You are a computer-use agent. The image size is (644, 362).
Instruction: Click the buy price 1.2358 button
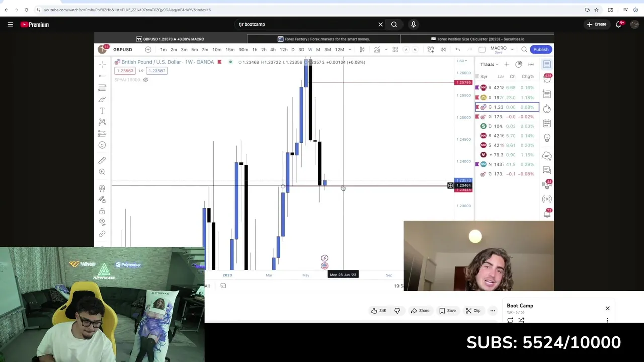point(156,71)
